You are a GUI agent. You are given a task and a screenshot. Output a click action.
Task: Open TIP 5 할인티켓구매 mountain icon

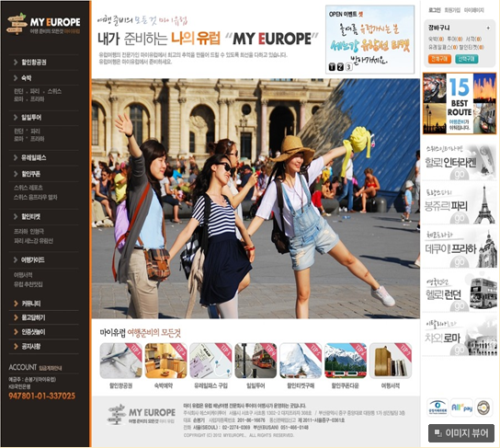[301, 361]
